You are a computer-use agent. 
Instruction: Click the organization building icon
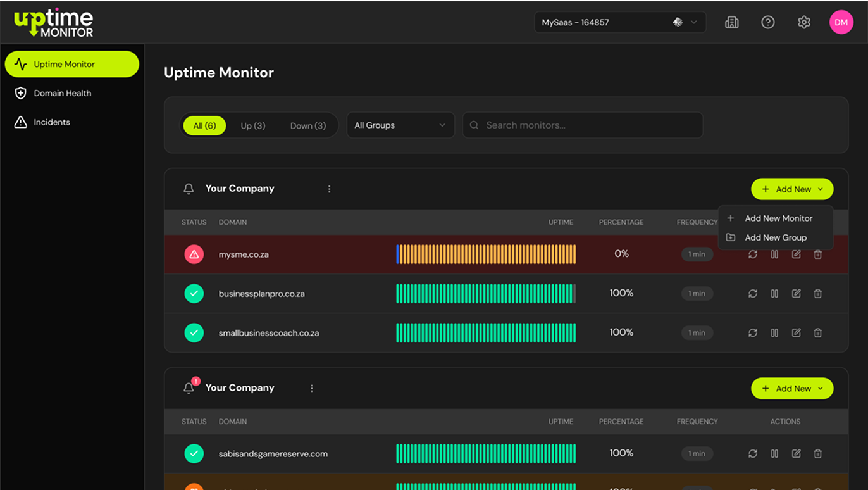coord(732,22)
